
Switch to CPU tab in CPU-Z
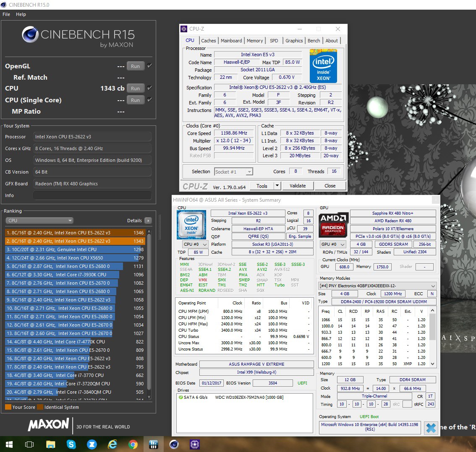click(190, 40)
